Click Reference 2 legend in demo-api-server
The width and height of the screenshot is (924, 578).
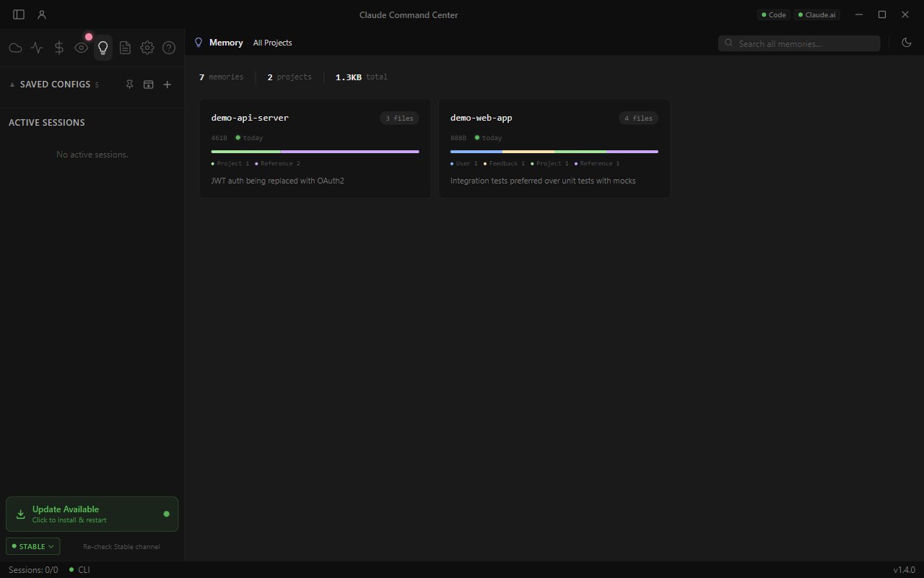tap(277, 164)
